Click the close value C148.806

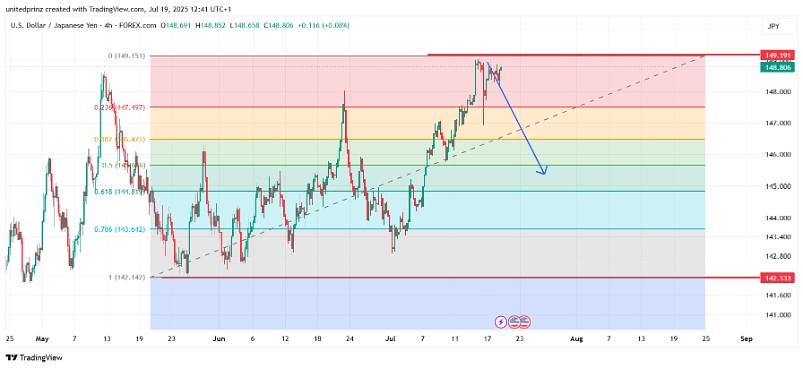[279, 25]
